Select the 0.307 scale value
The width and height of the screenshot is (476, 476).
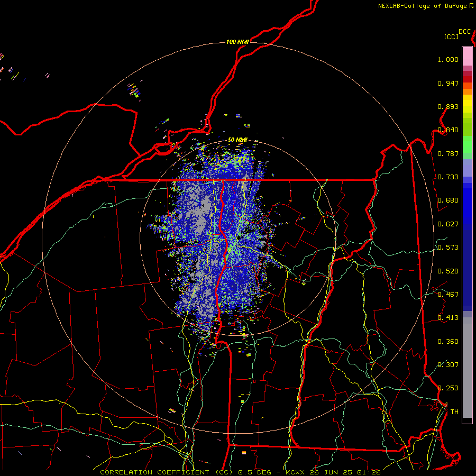(448, 364)
